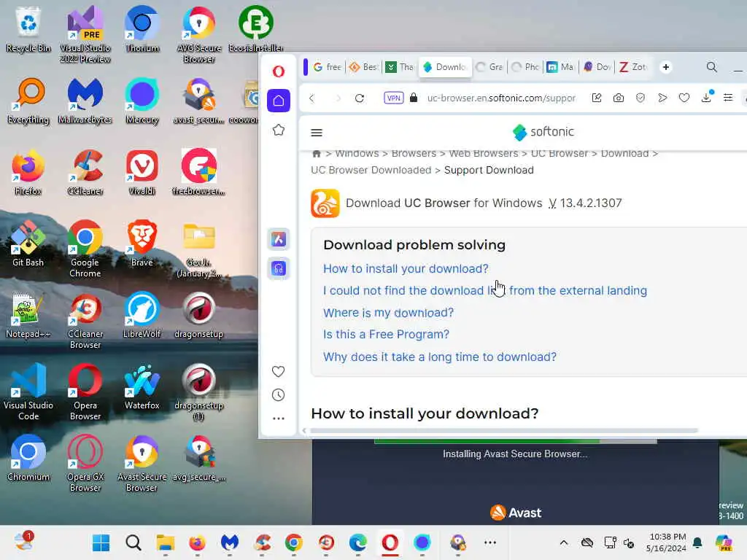The width and height of the screenshot is (747, 560).
Task: Click the Softonic logo
Action: pyautogui.click(x=543, y=132)
